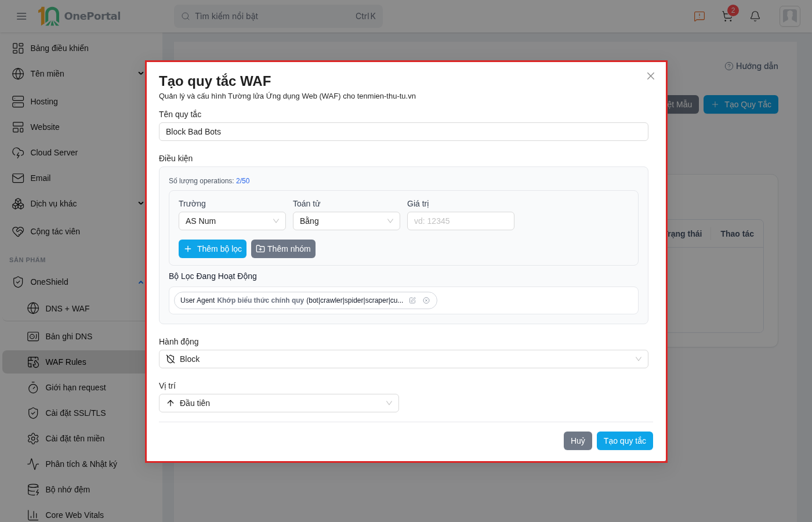Click the feedback message icon
The width and height of the screenshot is (812, 522).
point(699,16)
